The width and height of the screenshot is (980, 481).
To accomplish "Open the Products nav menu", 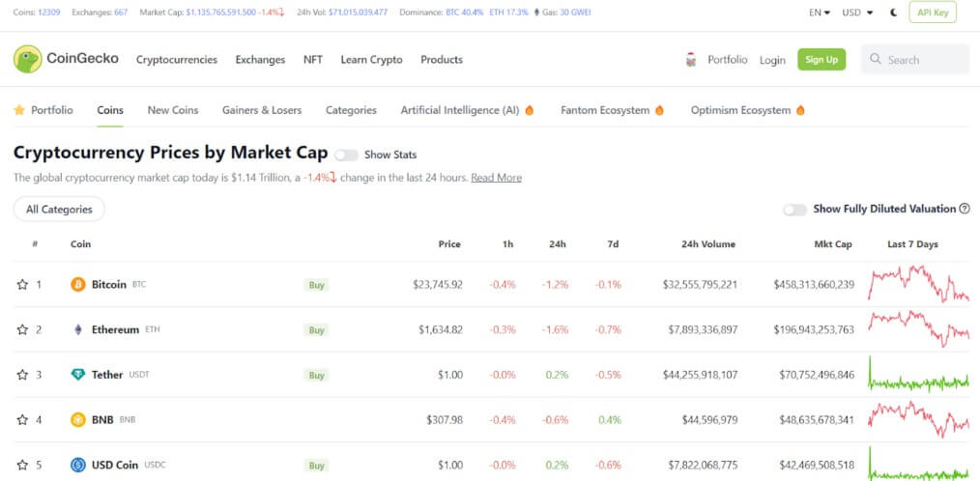I will [x=442, y=59].
